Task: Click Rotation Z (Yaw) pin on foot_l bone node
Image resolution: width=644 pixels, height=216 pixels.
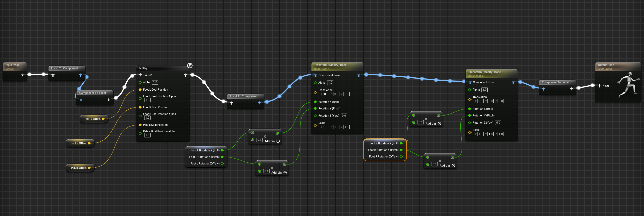Action: 315,116
